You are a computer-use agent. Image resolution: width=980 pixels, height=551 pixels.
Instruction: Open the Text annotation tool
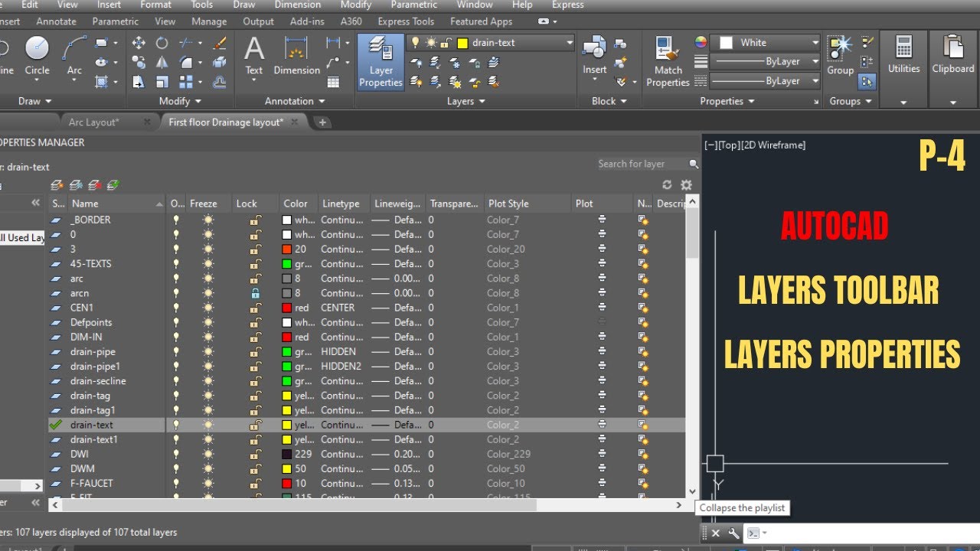pos(253,56)
